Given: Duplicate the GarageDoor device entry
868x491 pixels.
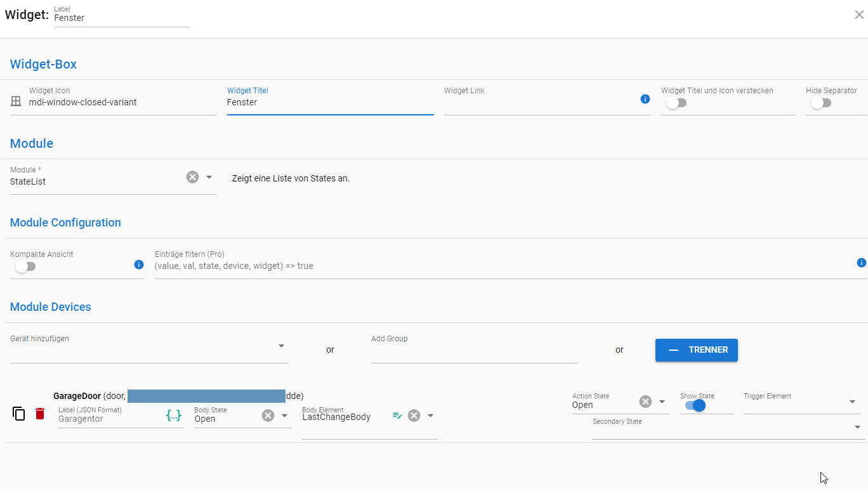Looking at the screenshot, I should [x=19, y=414].
